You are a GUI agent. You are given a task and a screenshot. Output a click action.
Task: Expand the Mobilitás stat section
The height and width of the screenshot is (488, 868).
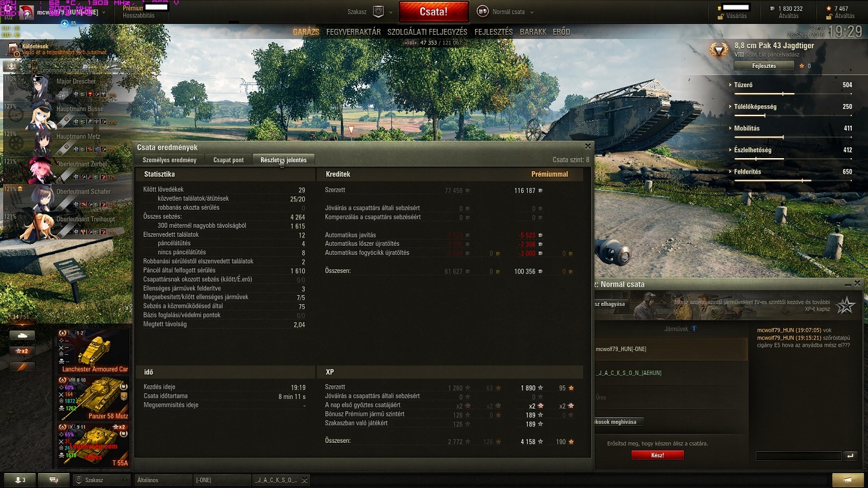point(790,128)
